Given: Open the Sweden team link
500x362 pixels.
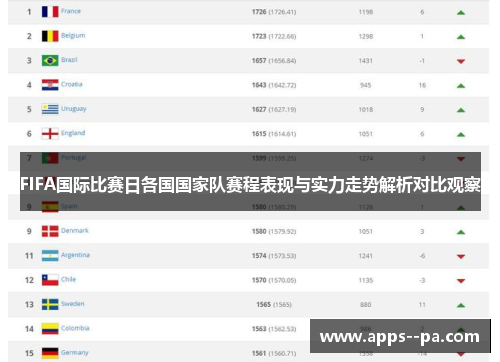Looking at the screenshot, I should [73, 304].
